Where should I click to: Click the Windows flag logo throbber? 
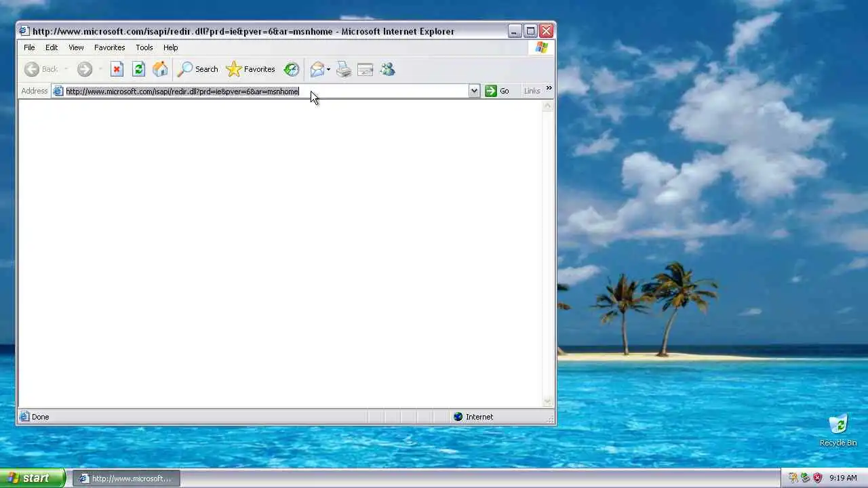click(x=541, y=47)
